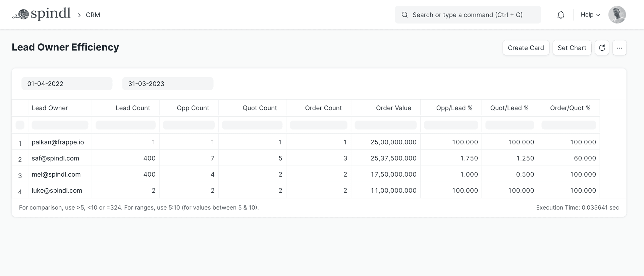
Task: Focus the search or command bar
Action: 468,15
